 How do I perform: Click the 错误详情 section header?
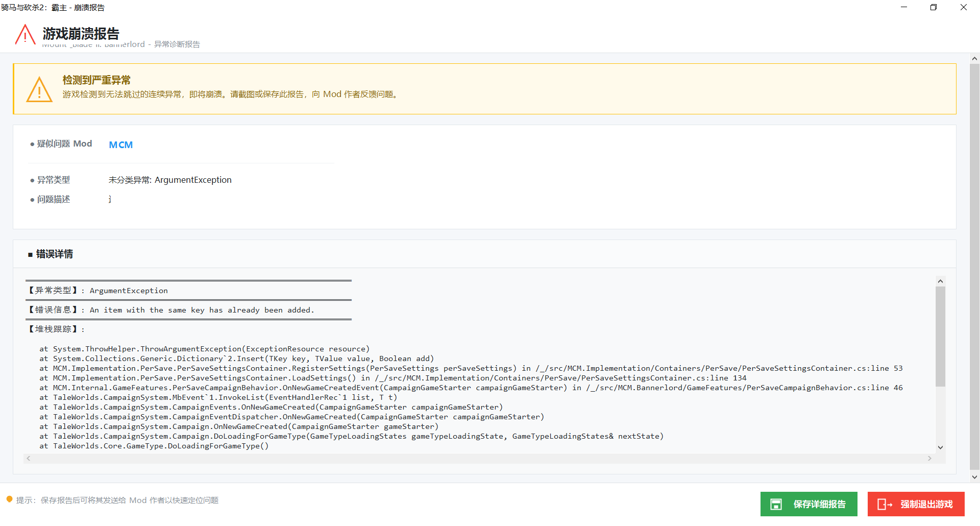point(54,254)
